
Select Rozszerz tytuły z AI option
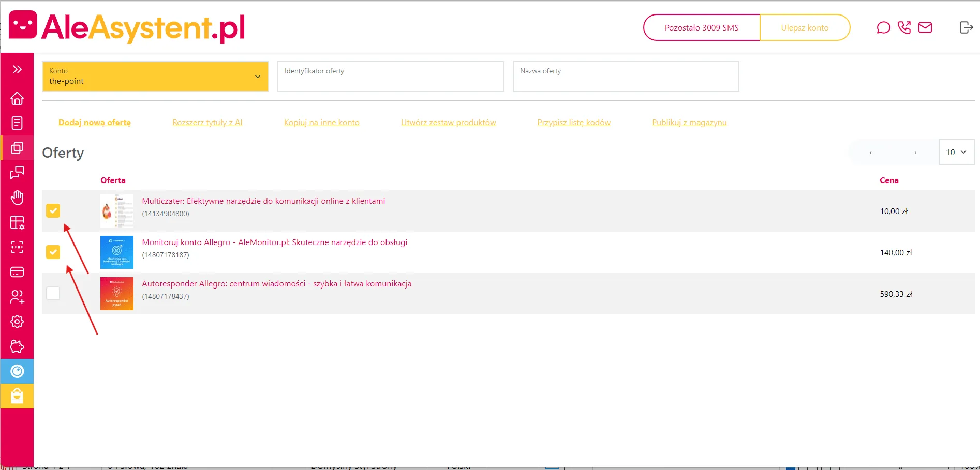point(207,123)
